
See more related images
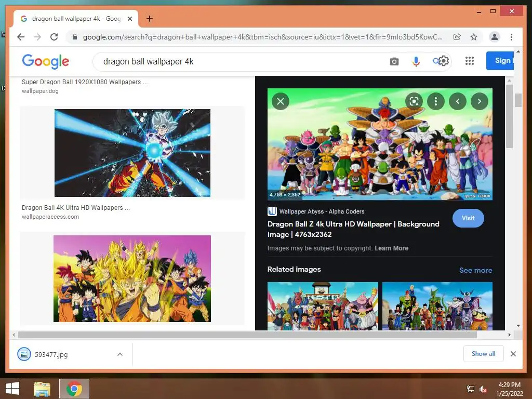tap(475, 270)
